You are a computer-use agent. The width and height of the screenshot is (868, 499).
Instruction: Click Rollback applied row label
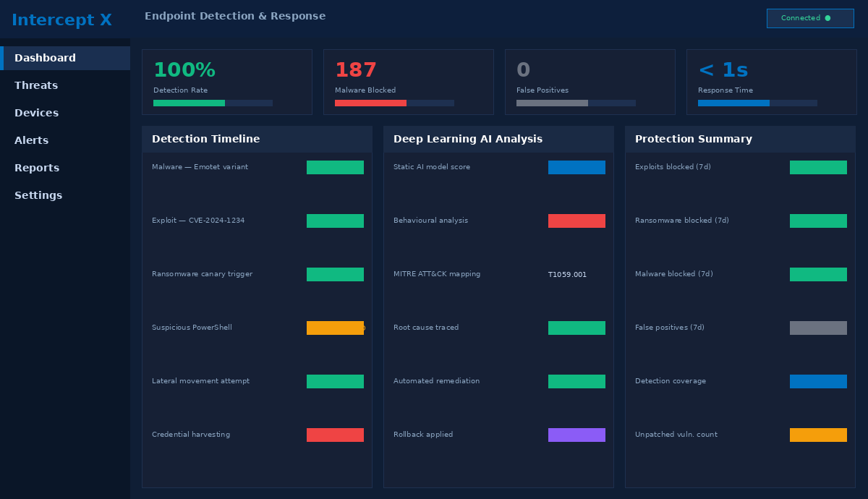point(423,435)
